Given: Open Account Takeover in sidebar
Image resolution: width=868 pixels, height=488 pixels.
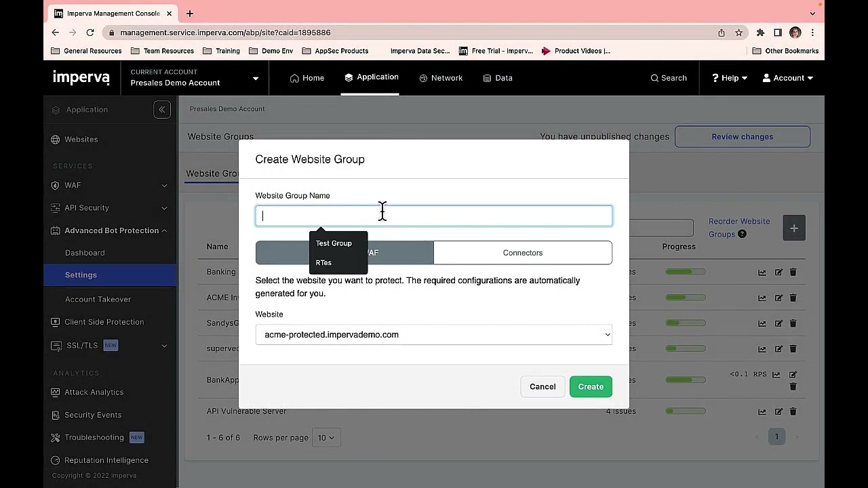Looking at the screenshot, I should [98, 299].
